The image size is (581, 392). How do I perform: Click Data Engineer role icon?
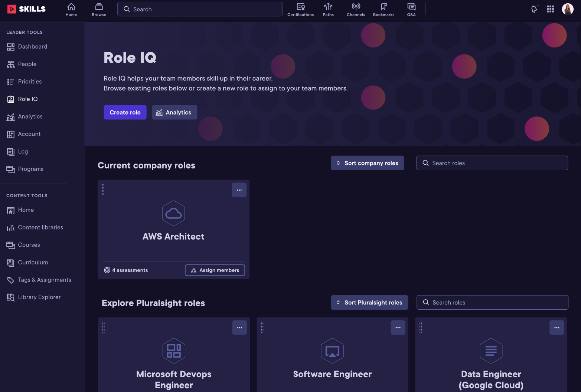(x=491, y=351)
